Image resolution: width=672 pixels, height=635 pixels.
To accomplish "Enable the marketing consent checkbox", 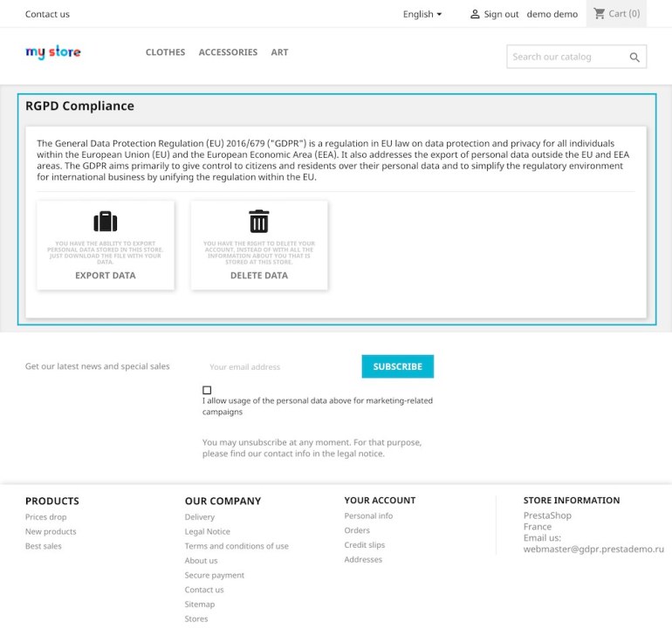I will tap(207, 390).
